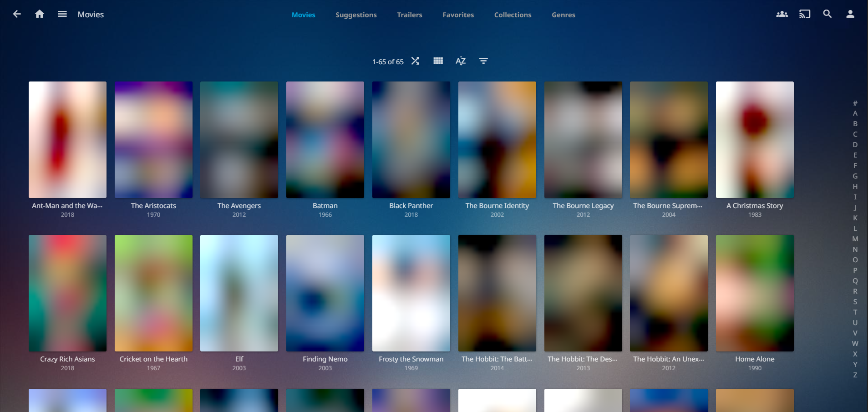Open the A-Z sort options
868x412 pixels.
coord(461,61)
